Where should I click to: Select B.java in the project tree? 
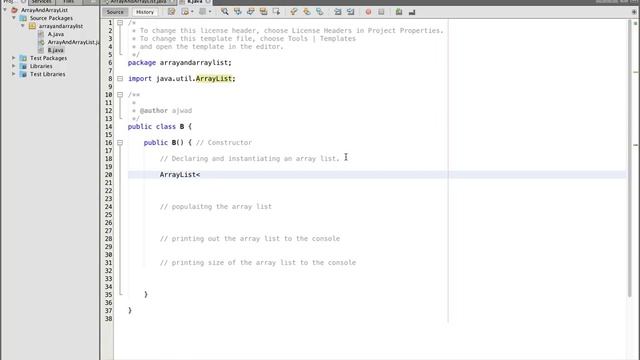click(x=56, y=50)
